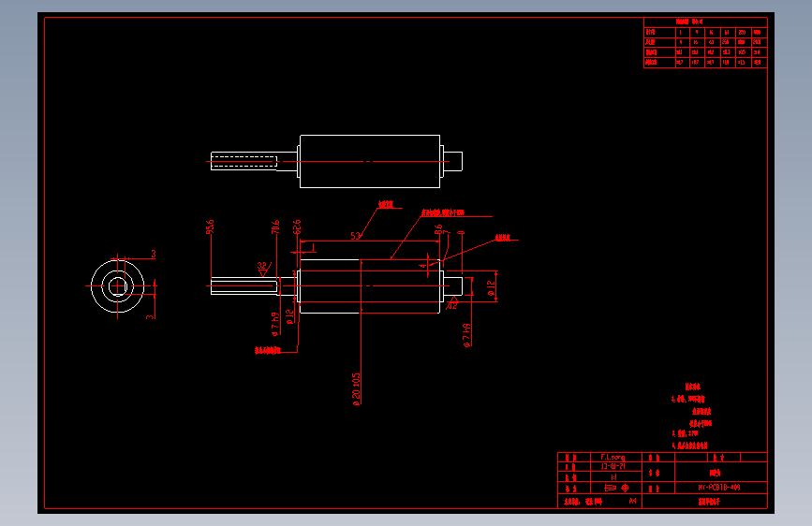Select the circular end view of roller
The image size is (812, 526).
(118, 285)
